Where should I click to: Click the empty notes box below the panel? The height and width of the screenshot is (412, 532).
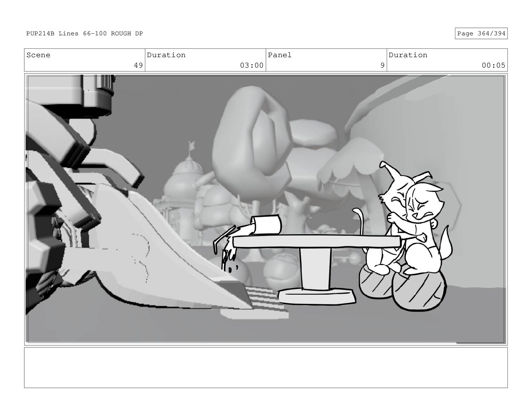266,368
